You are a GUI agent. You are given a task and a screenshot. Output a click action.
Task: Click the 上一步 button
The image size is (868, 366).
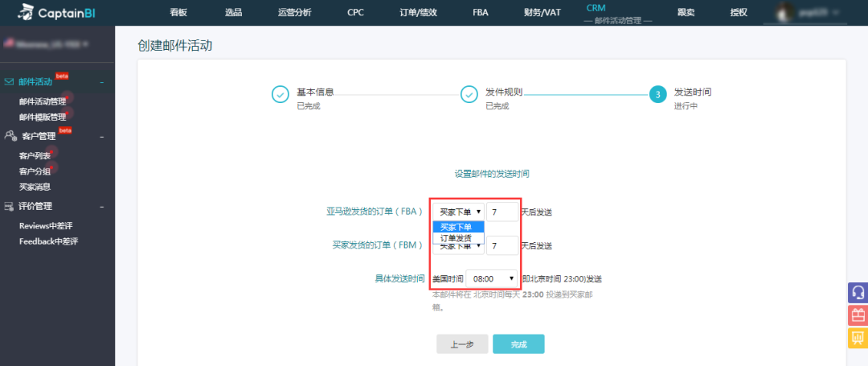click(x=462, y=343)
